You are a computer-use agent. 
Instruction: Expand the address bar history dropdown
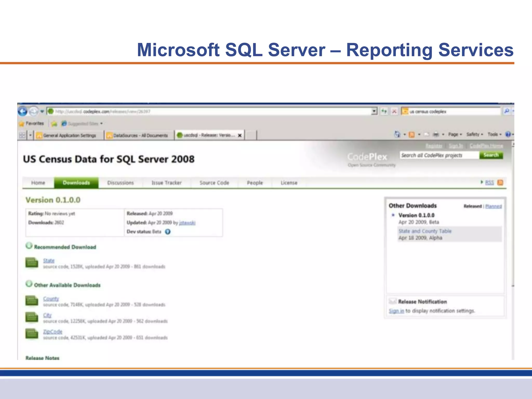tap(374, 111)
